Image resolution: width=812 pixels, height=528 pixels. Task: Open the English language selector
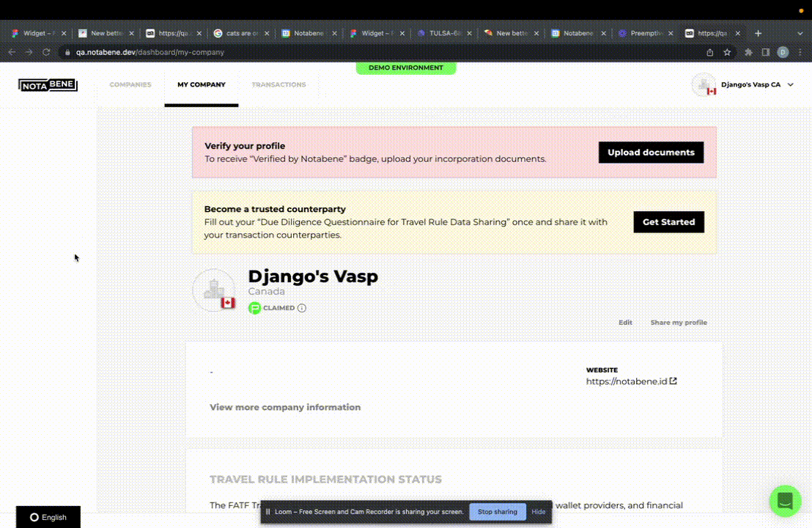tap(48, 517)
